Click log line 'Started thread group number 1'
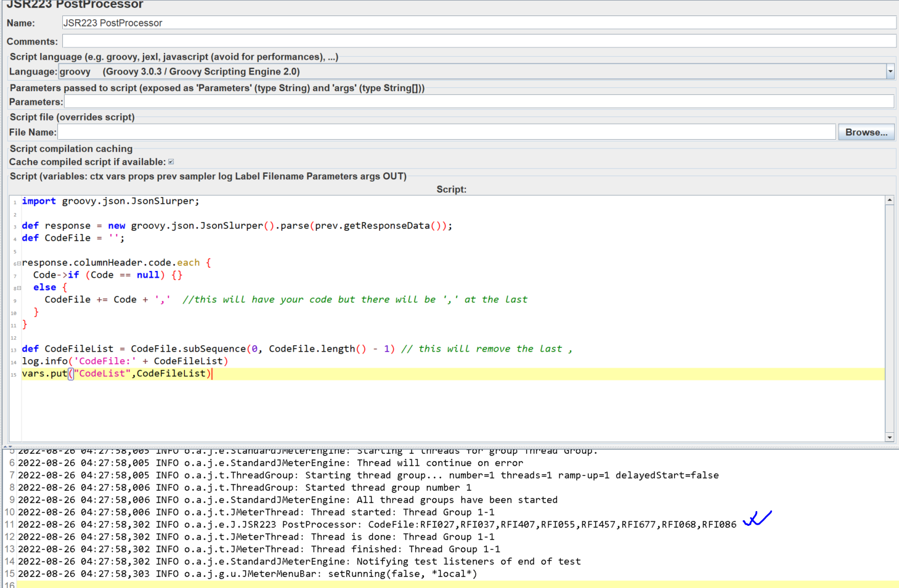 [x=245, y=488]
